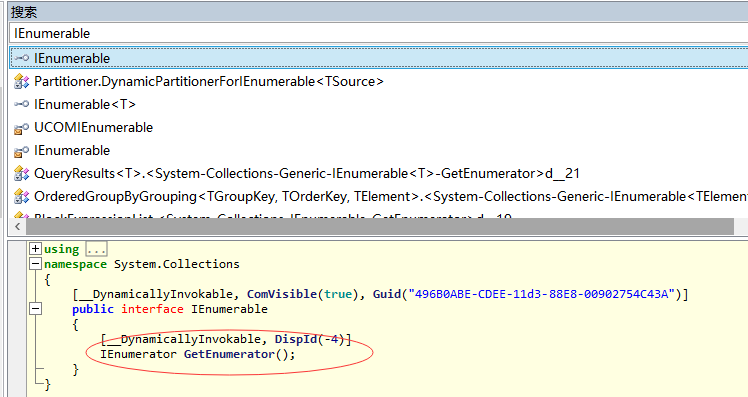Collapse the public interface IEnumerable block
748x397 pixels.
35,309
